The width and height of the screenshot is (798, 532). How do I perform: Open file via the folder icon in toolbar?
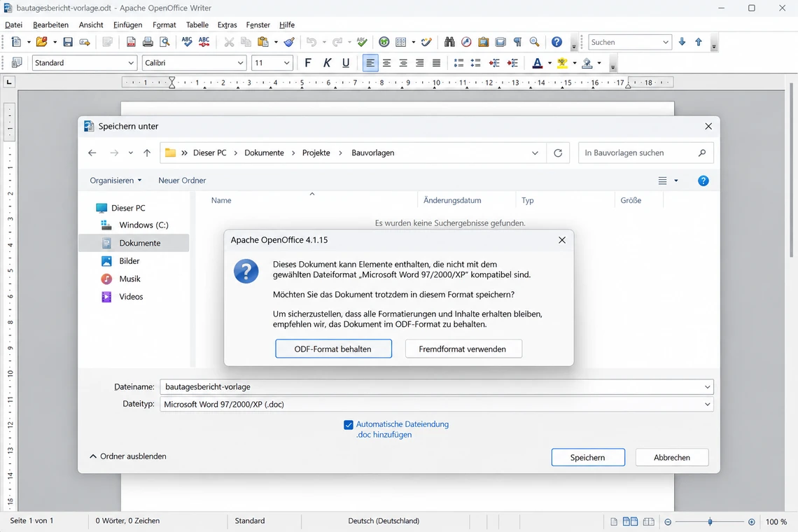coord(42,42)
